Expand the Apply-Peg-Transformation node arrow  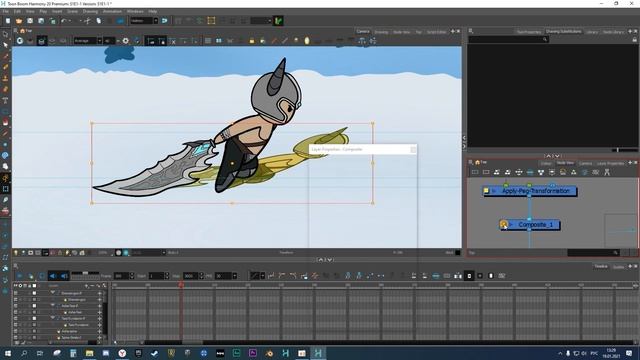pos(493,191)
